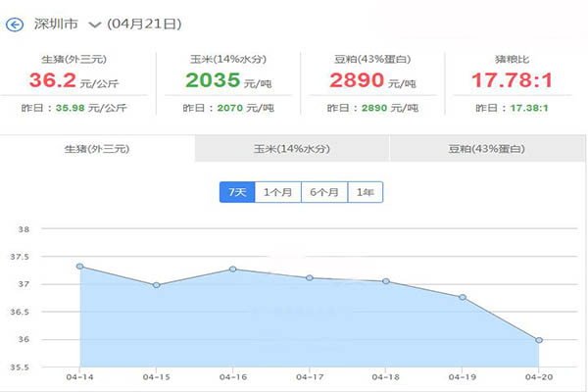Click the 04-14 data point on chart
The width and height of the screenshot is (588, 392).
[79, 267]
